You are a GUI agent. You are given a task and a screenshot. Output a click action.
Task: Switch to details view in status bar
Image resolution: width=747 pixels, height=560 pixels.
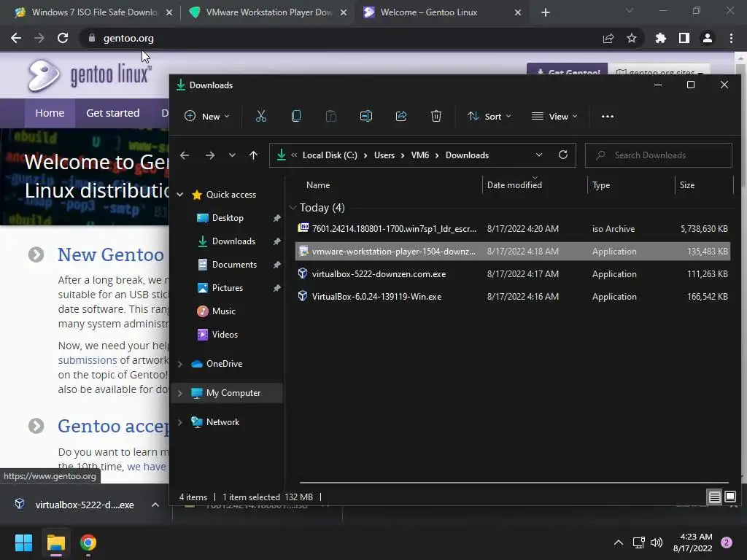[x=715, y=497]
